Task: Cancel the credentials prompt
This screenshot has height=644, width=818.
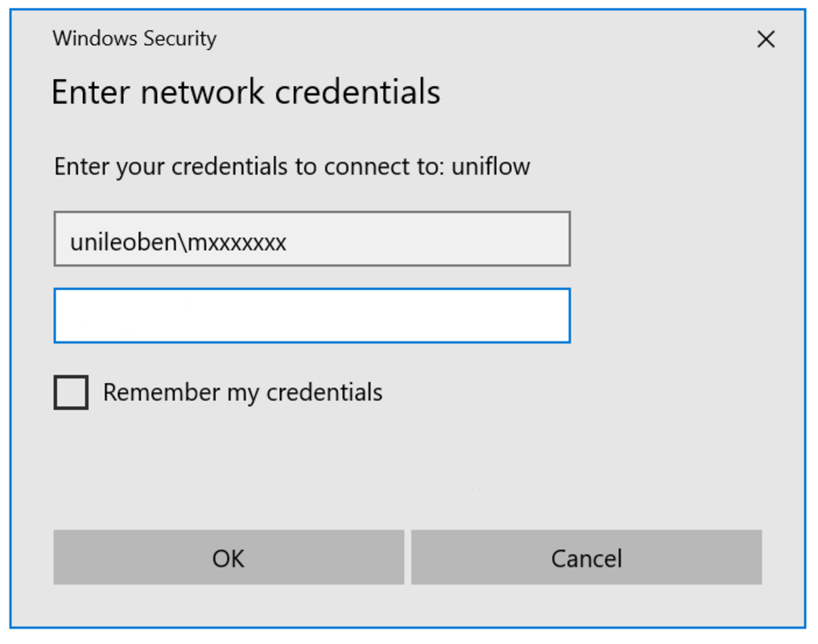Action: tap(586, 557)
